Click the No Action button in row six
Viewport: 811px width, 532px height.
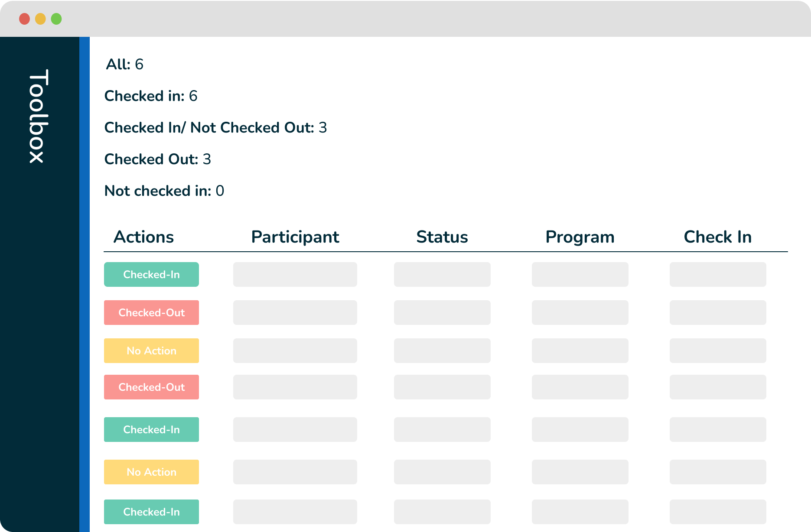click(x=151, y=472)
